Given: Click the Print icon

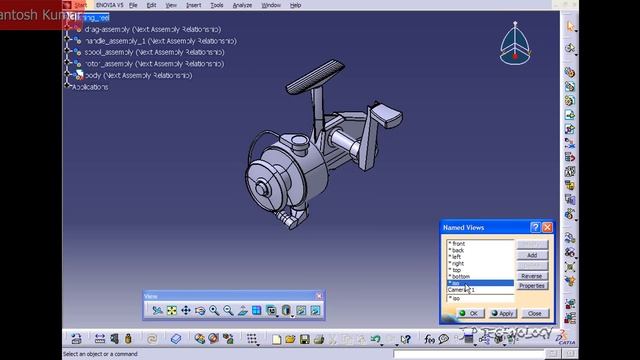Looking at the screenshot, I should click(x=319, y=339).
